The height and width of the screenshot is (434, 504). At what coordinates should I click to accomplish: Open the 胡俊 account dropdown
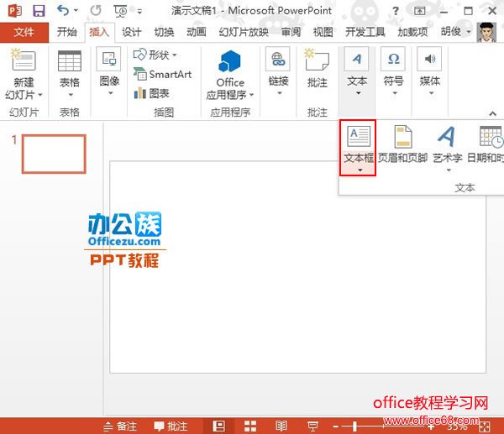click(x=455, y=32)
